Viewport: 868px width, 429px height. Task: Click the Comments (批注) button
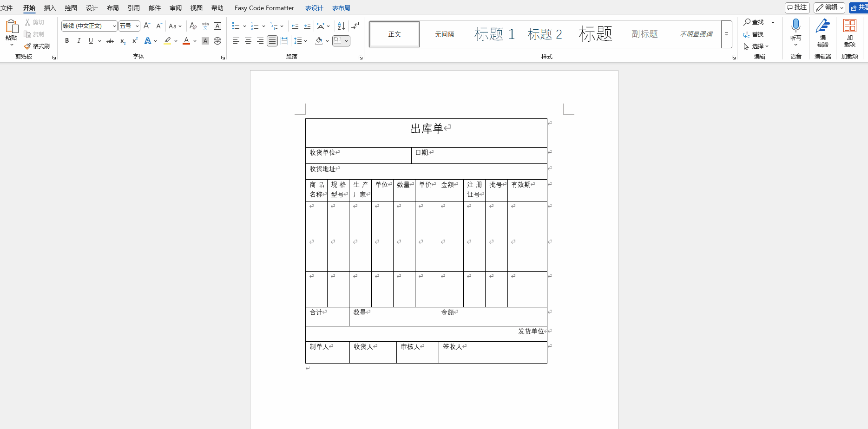(x=797, y=7)
